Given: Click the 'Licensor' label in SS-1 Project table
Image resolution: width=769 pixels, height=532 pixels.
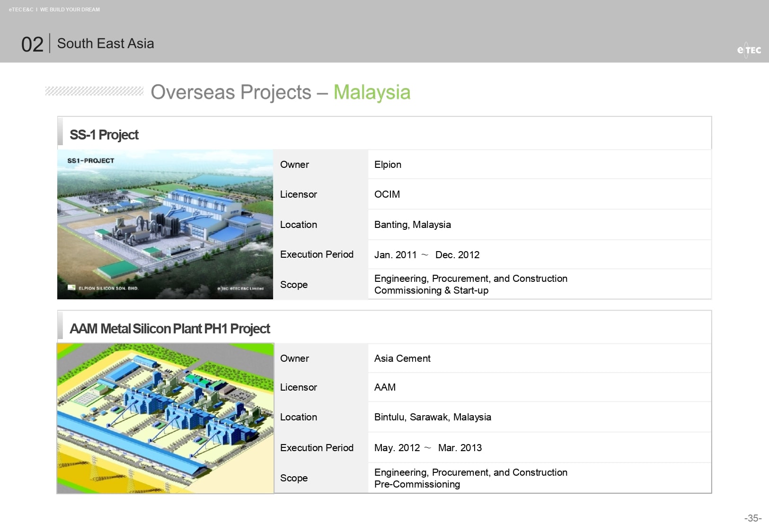Looking at the screenshot, I should click(x=299, y=194).
